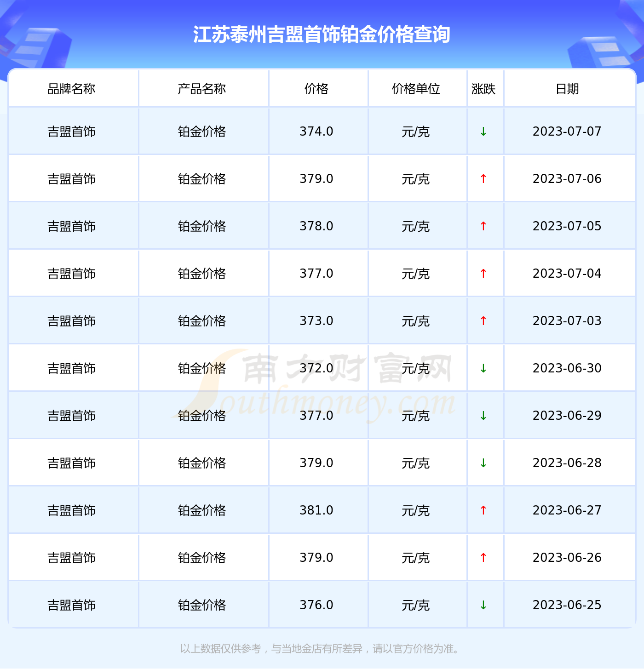Click date 2023-06-30
The image size is (644, 669).
(567, 368)
